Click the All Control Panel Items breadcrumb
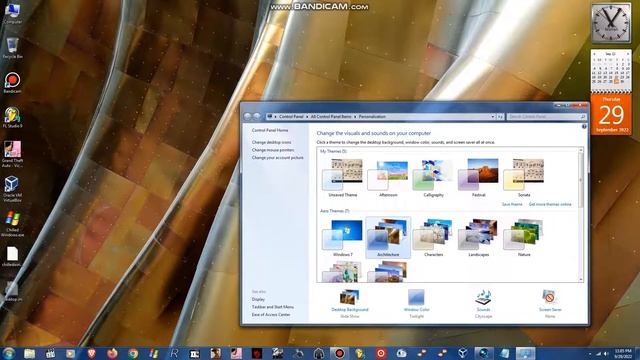Screen dimensions: 640x360 tap(331, 117)
